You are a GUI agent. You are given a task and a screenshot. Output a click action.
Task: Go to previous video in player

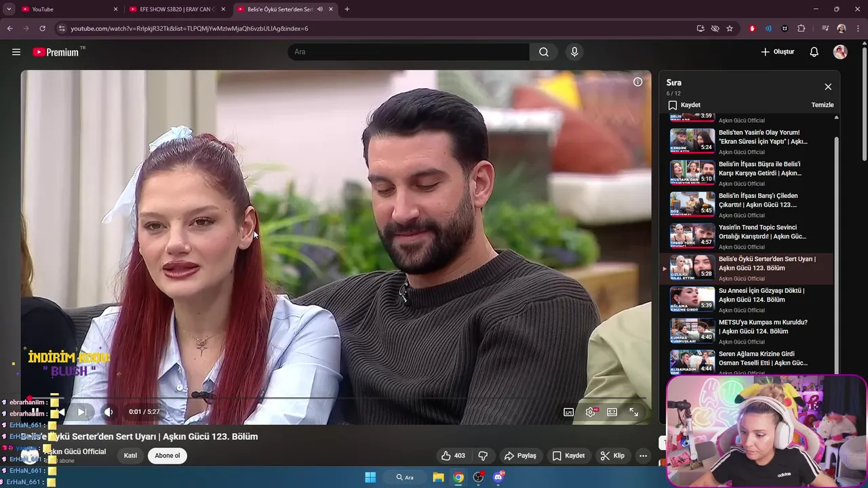[x=60, y=412]
